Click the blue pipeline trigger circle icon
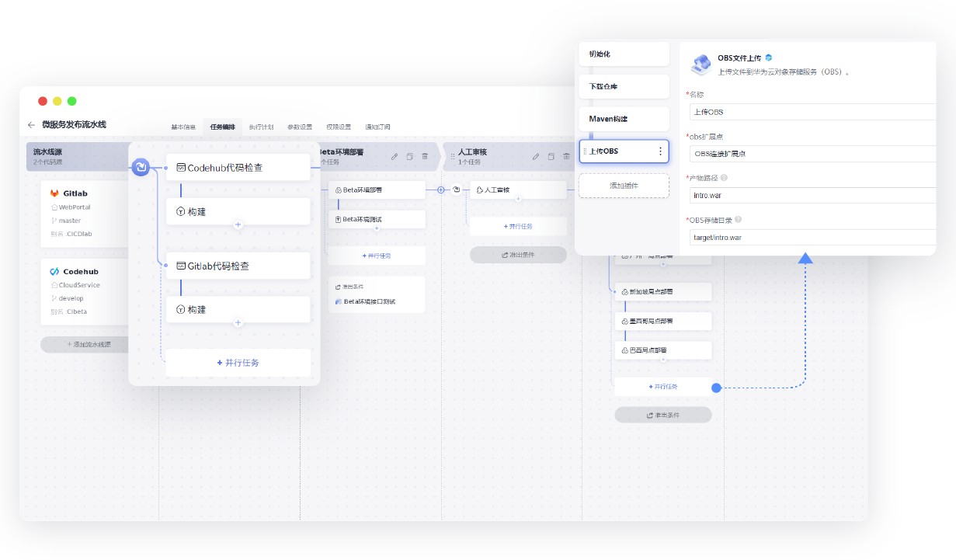956x560 pixels. point(141,167)
